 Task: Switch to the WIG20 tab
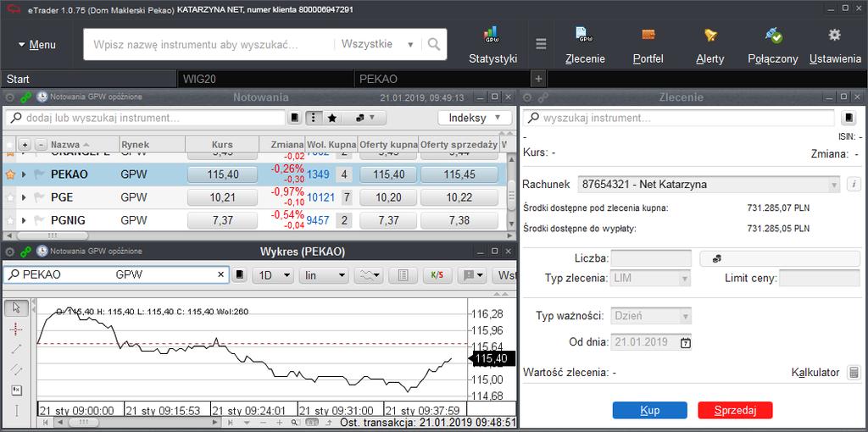coord(265,79)
